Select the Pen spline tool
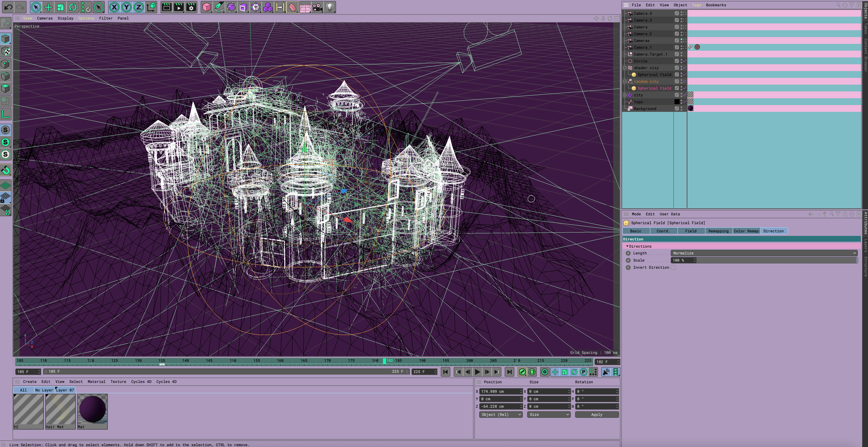This screenshot has height=447, width=868. point(219,7)
